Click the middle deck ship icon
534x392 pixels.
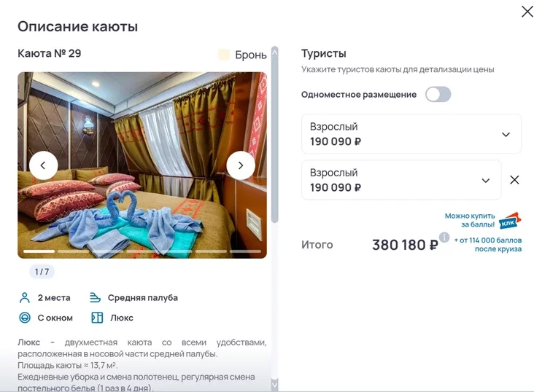(x=95, y=298)
